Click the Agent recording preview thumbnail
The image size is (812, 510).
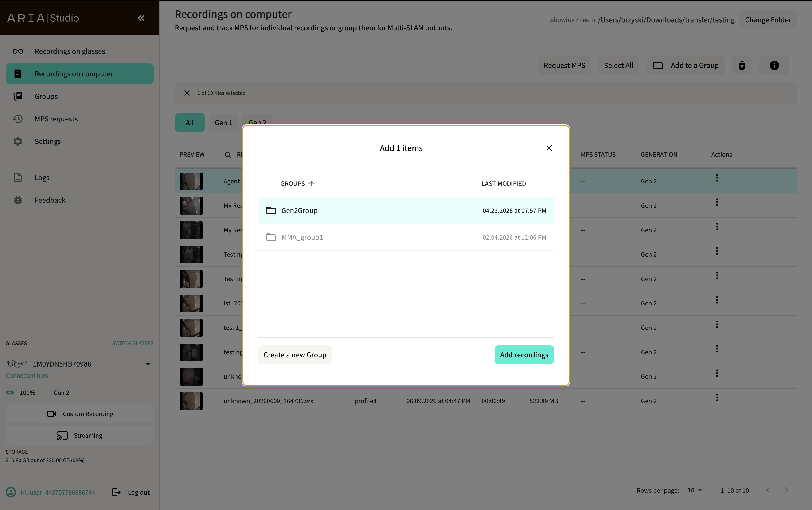tap(191, 181)
